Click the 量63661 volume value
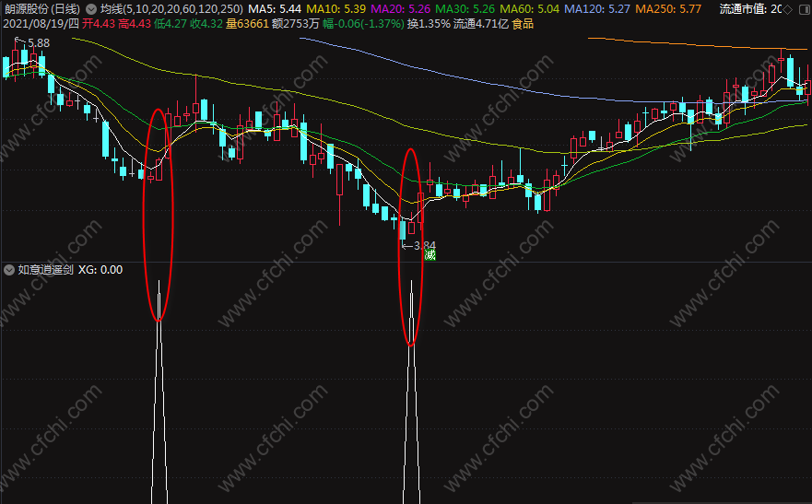 (x=248, y=24)
